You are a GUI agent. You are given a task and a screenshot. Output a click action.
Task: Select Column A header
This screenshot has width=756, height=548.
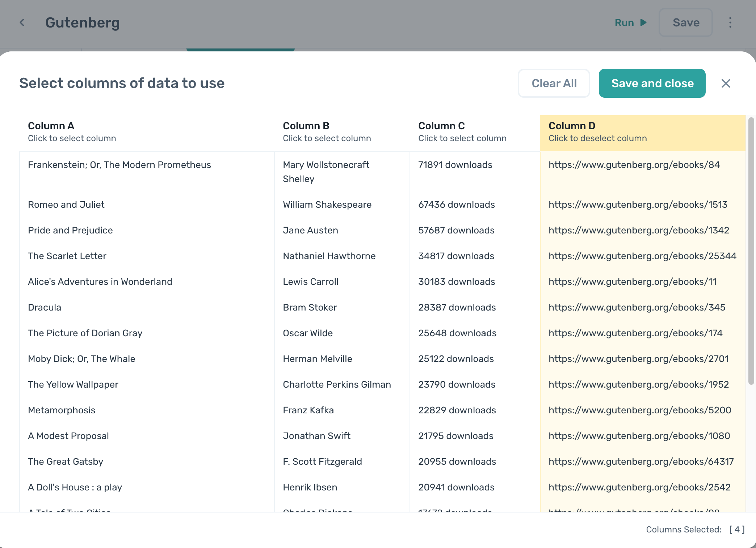pyautogui.click(x=147, y=132)
